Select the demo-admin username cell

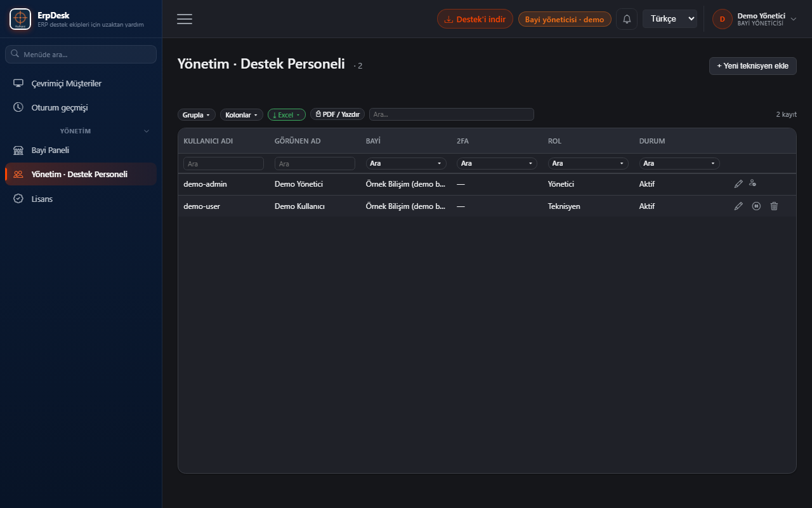(205, 184)
